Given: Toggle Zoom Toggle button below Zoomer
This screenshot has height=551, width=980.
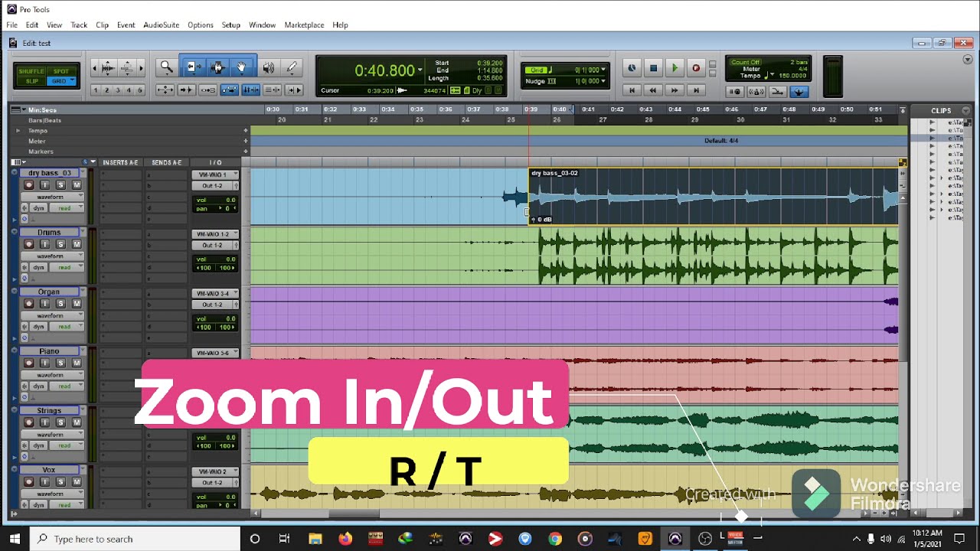Looking at the screenshot, I should tap(165, 90).
